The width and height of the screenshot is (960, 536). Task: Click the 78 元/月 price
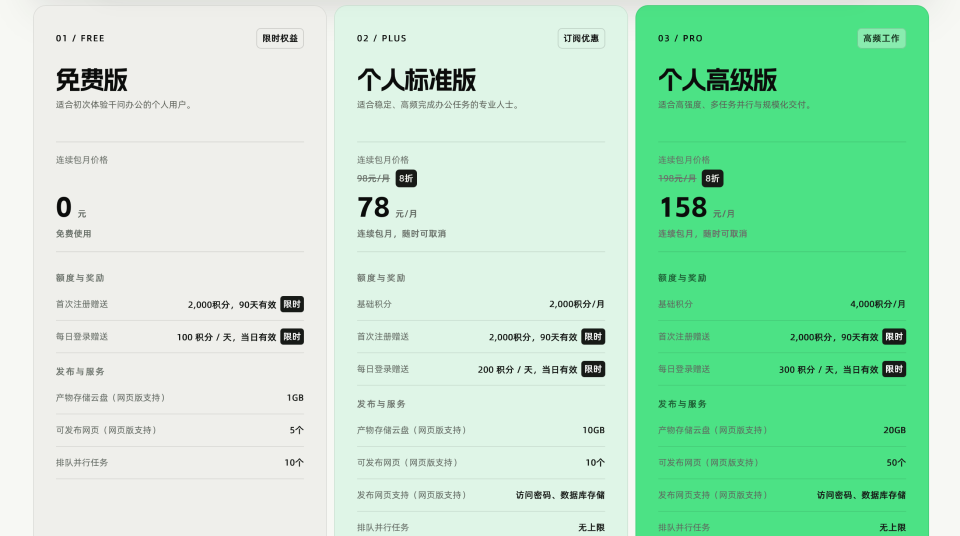point(387,208)
